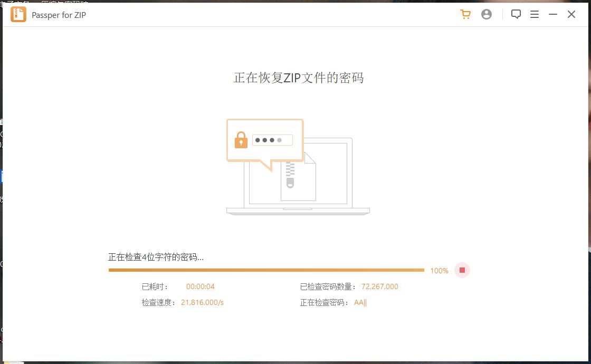Open the feedback chat bubble icon
Image resolution: width=591 pixels, height=364 pixels.
[516, 14]
